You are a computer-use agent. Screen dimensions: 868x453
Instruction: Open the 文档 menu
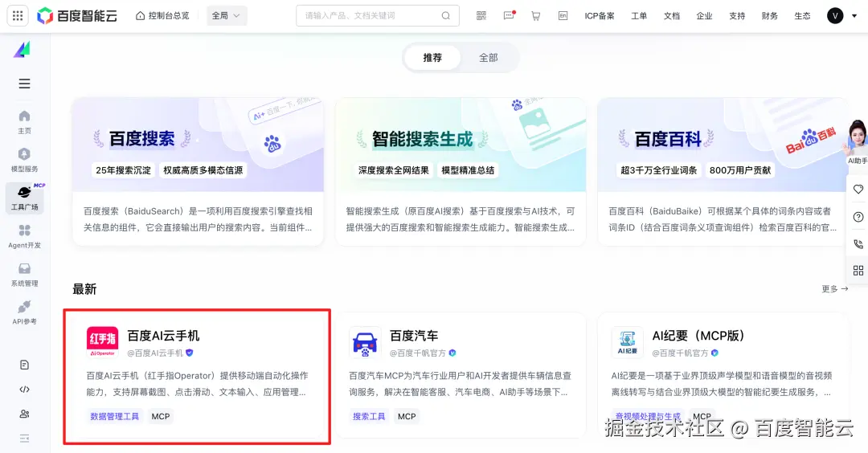[x=671, y=15]
